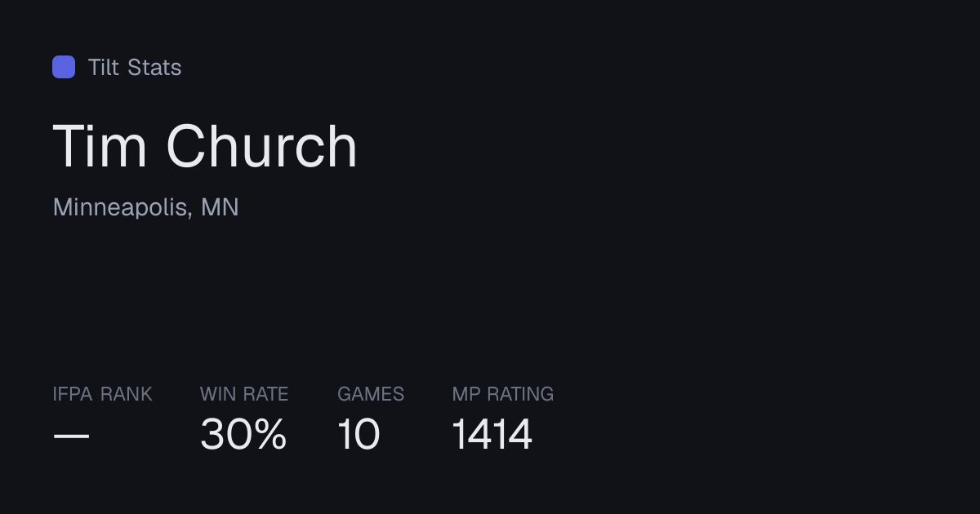
Task: Click the word Minneapolis in location
Action: point(120,207)
